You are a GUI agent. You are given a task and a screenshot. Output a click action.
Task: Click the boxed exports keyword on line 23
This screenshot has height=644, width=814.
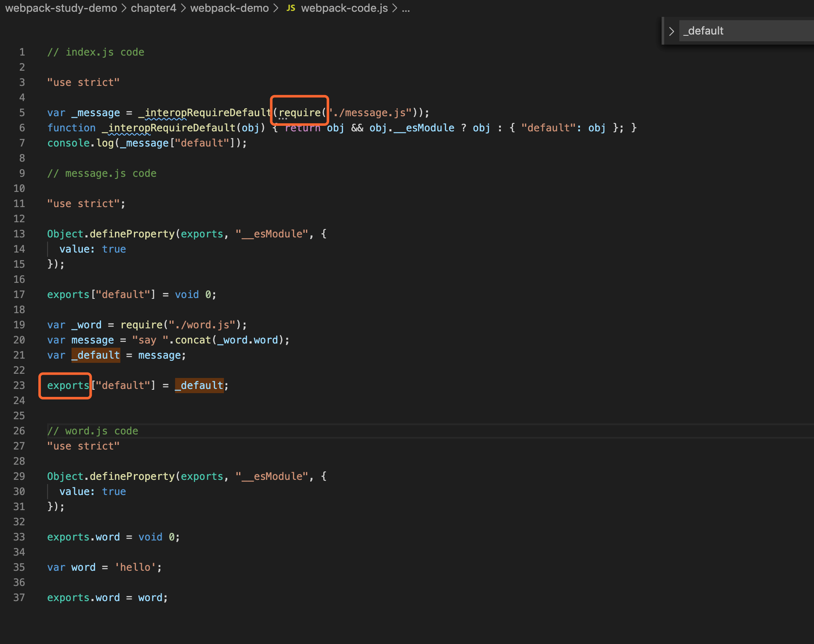tap(68, 386)
